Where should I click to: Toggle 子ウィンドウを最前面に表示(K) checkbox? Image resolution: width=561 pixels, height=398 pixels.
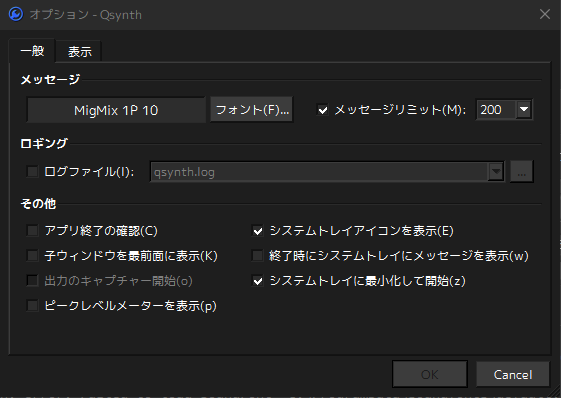[x=32, y=256]
